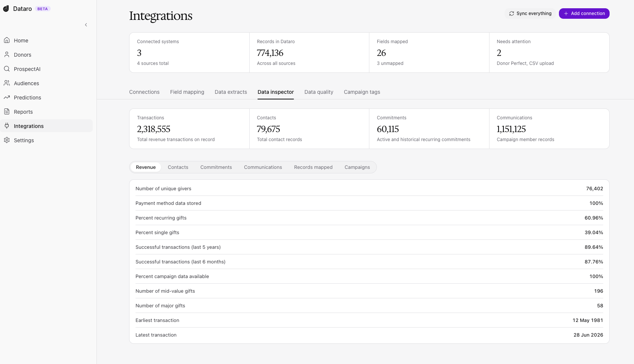Click the Add connection button

(x=584, y=14)
